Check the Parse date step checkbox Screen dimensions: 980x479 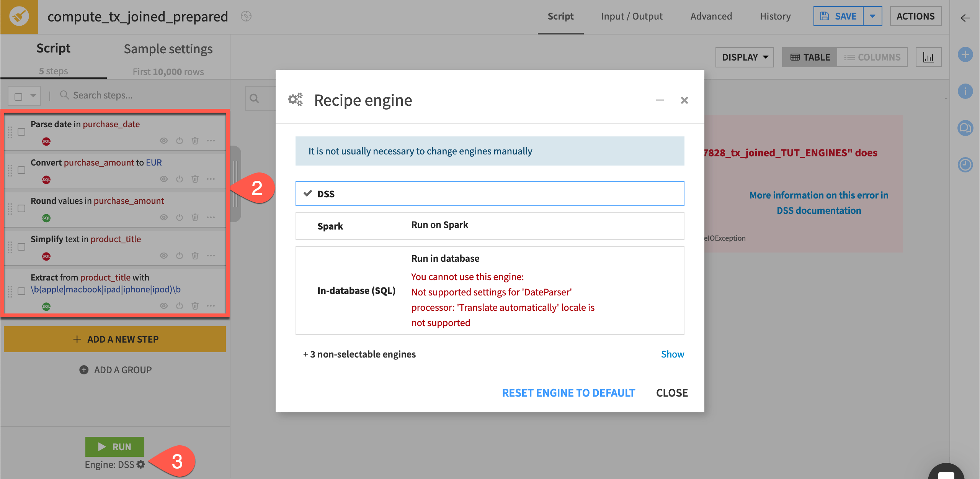pyautogui.click(x=21, y=132)
